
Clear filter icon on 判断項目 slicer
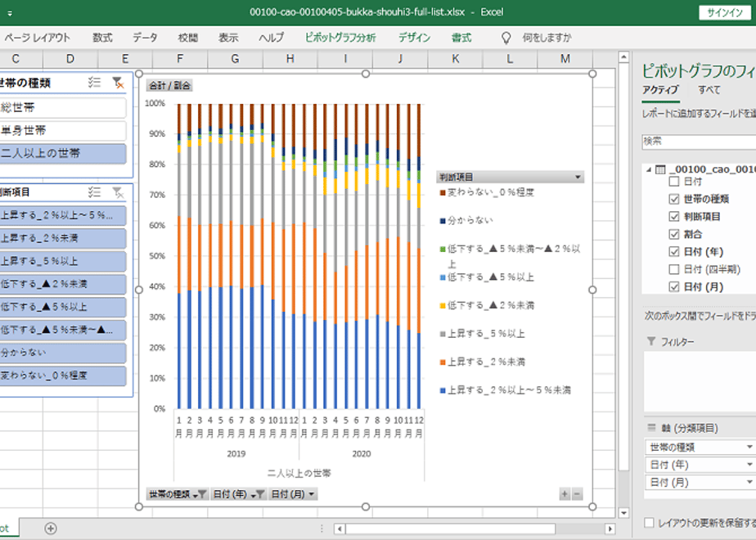tap(118, 192)
